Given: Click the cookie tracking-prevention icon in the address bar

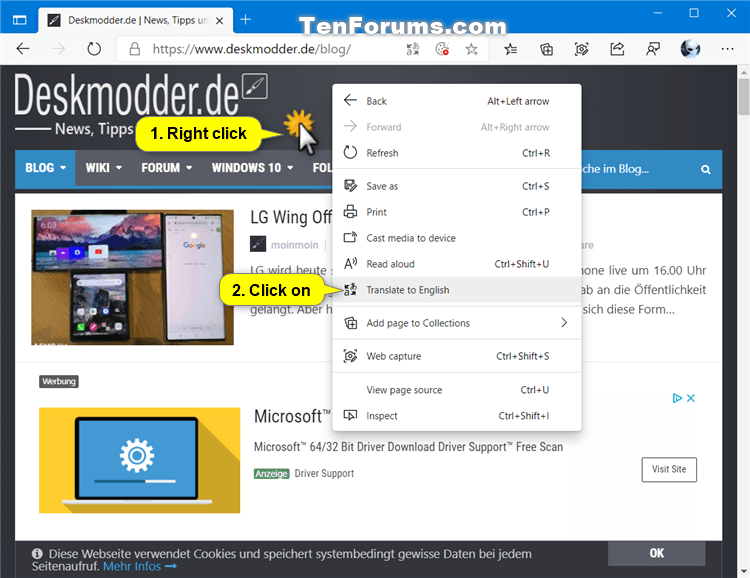Looking at the screenshot, I should [442, 49].
